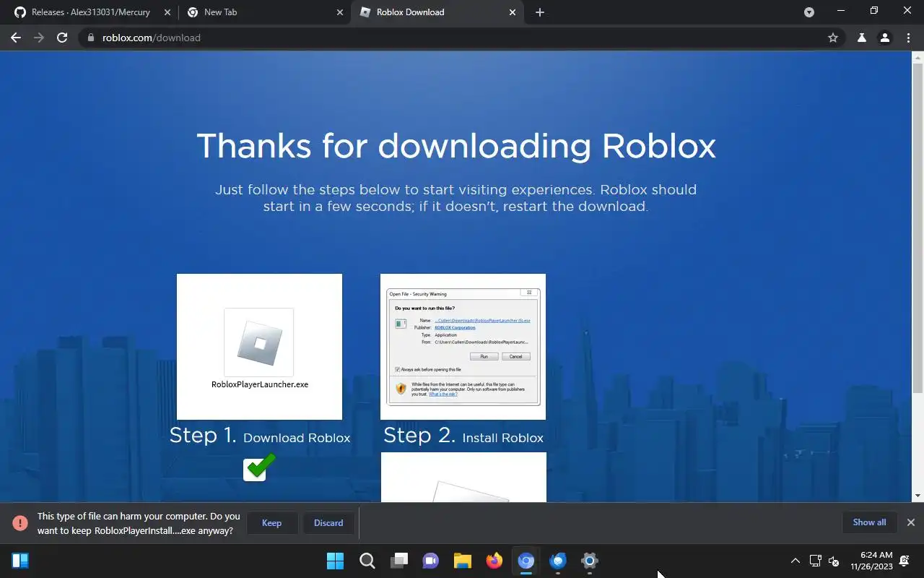
Task: Click the page's vertical scrollbar thumb
Action: pos(918,227)
